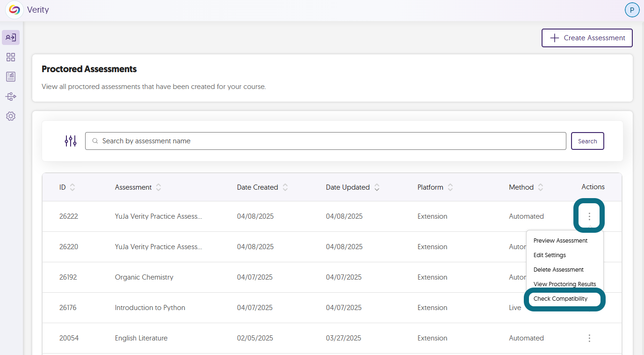The width and height of the screenshot is (644, 355).
Task: Click assessment ID 26192
Action: (68, 277)
